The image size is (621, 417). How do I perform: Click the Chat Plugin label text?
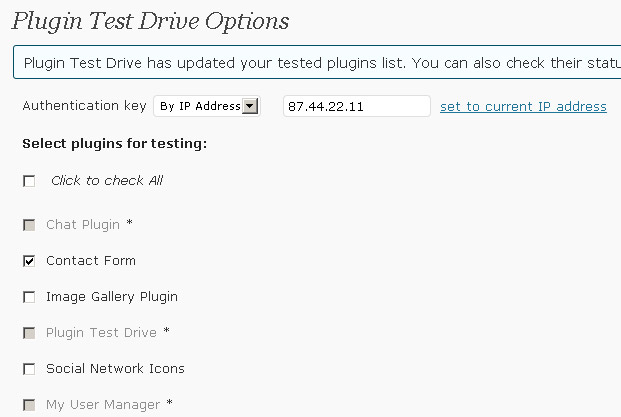[83, 225]
